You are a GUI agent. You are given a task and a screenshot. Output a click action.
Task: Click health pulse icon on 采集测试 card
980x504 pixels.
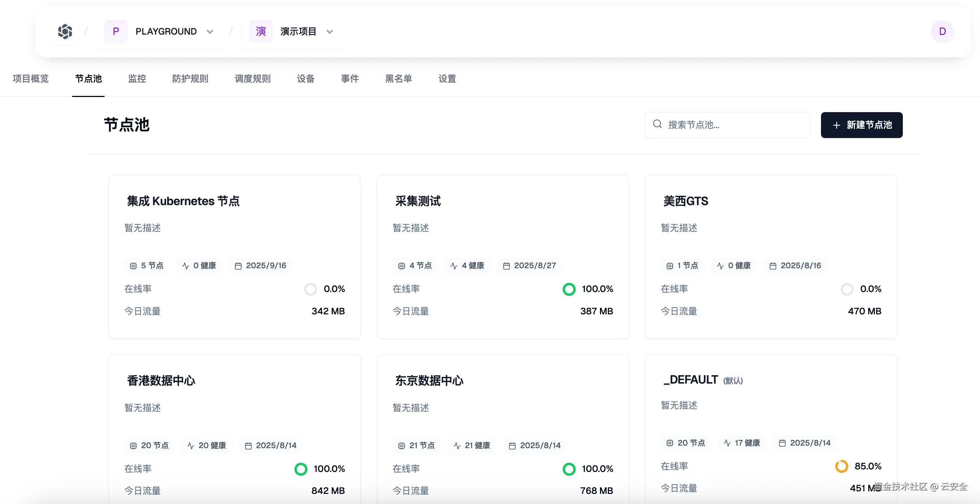pyautogui.click(x=454, y=266)
